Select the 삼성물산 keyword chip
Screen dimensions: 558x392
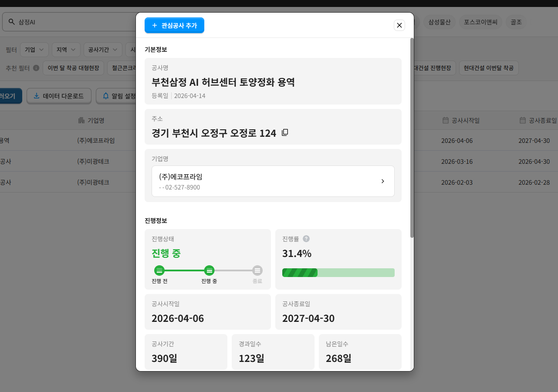(x=439, y=22)
